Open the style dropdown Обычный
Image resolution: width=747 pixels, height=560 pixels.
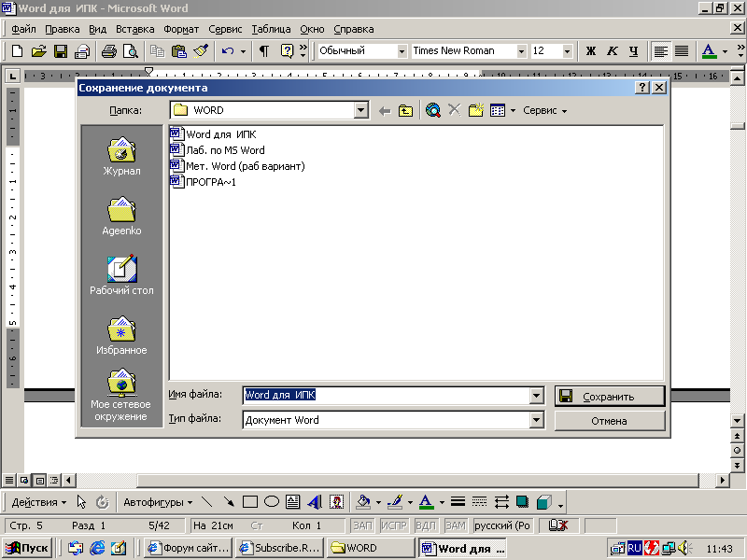coord(402,51)
